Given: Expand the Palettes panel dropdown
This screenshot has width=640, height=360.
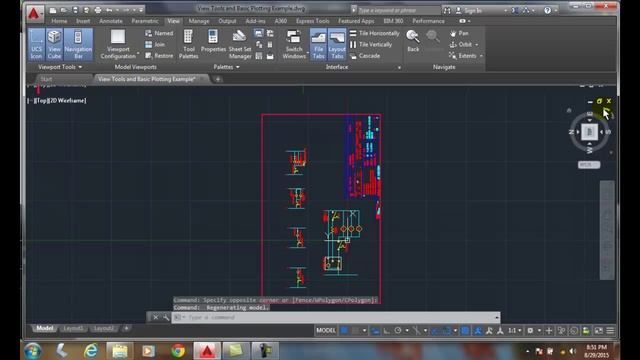Looking at the screenshot, I should click(x=226, y=67).
